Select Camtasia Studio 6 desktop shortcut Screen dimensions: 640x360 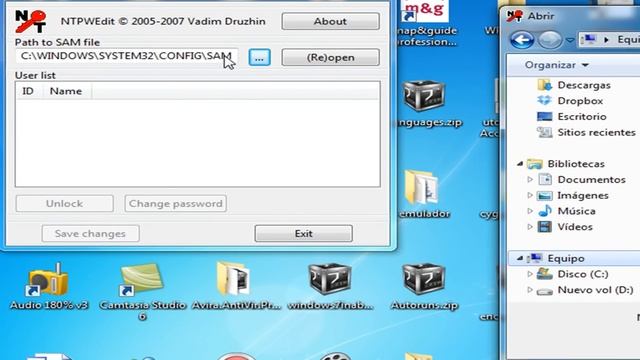pos(142,280)
